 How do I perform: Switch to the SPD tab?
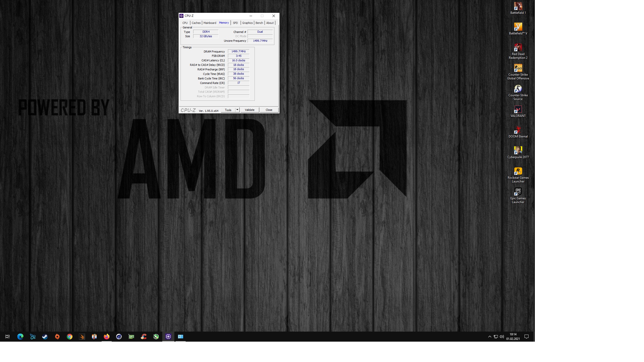click(235, 23)
